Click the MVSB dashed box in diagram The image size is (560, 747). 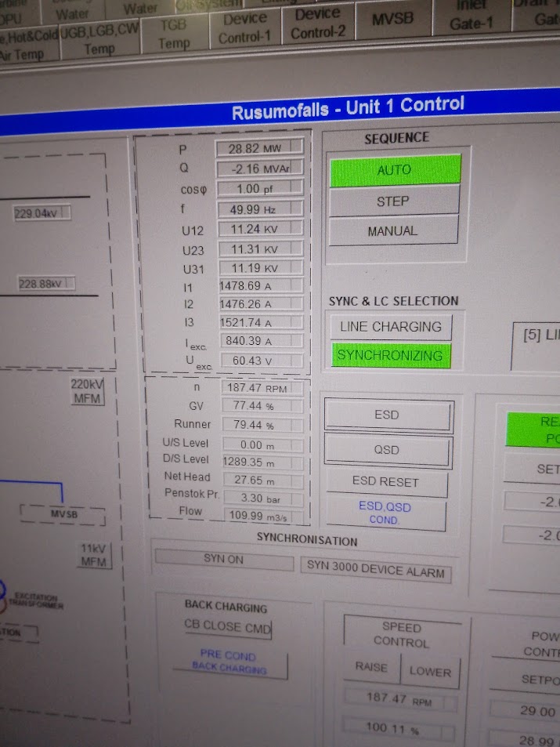click(x=63, y=513)
